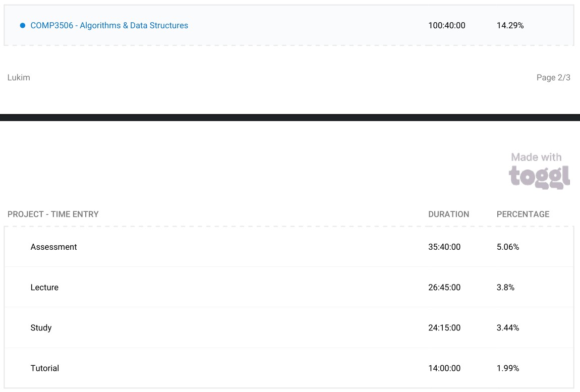
Task: Click the blue project color dot
Action: [x=23, y=26]
